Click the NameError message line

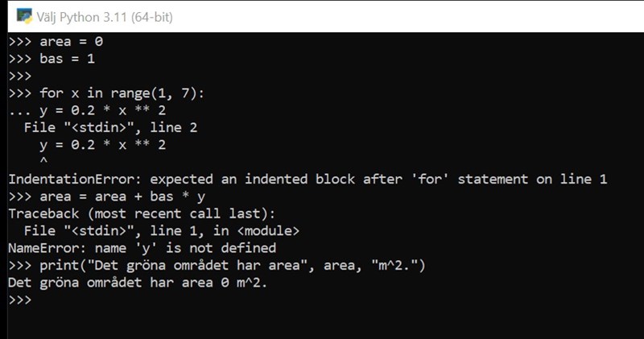click(142, 248)
